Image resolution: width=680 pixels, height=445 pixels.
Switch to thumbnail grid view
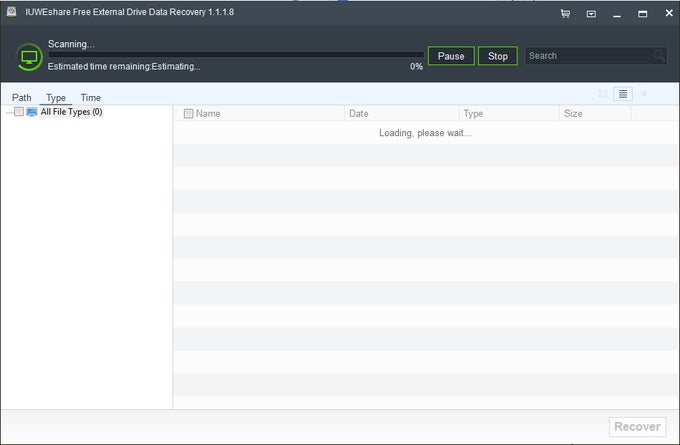tap(603, 94)
